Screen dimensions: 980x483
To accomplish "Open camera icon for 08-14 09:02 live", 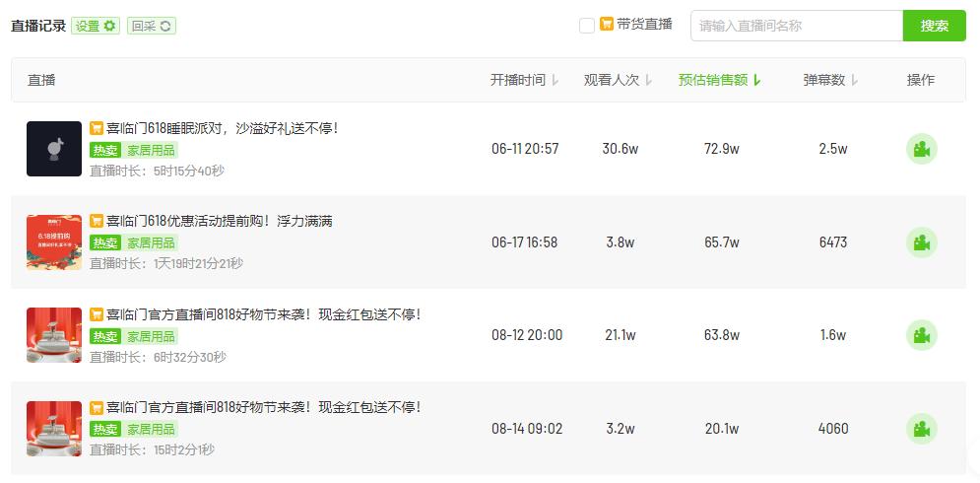I will pyautogui.click(x=921, y=429).
